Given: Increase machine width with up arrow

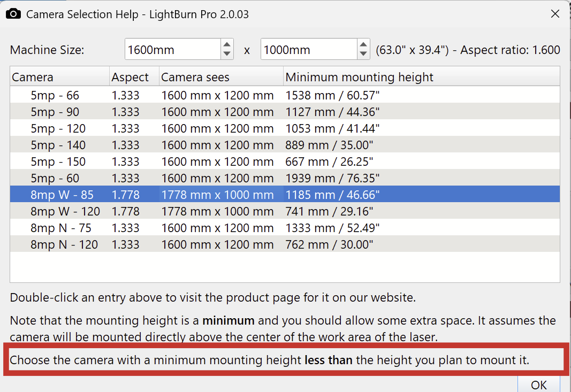Looking at the screenshot, I should (227, 45).
